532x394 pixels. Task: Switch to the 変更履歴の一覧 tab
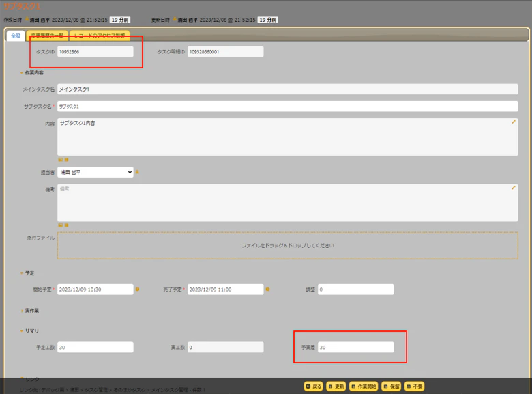(47, 36)
